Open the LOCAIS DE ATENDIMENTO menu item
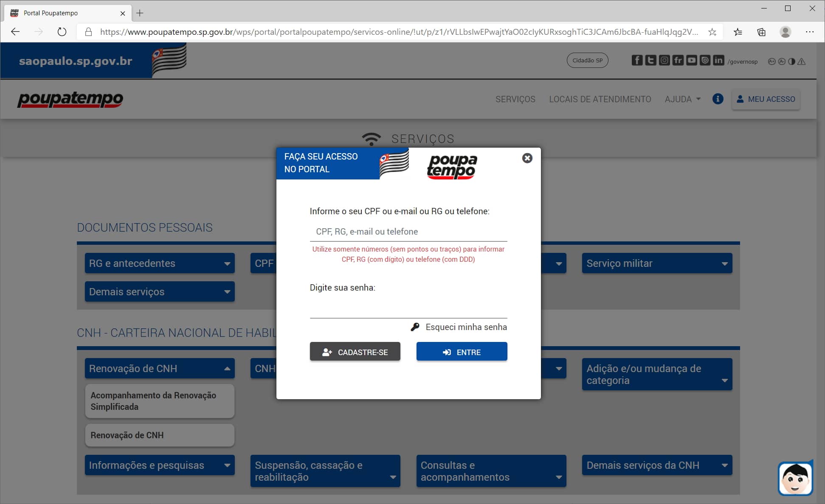 pyautogui.click(x=600, y=99)
